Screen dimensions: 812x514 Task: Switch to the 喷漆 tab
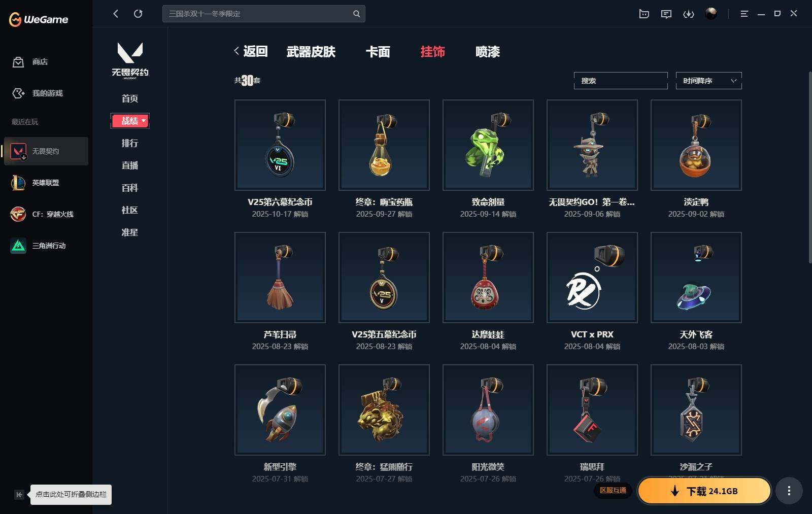[x=488, y=52]
